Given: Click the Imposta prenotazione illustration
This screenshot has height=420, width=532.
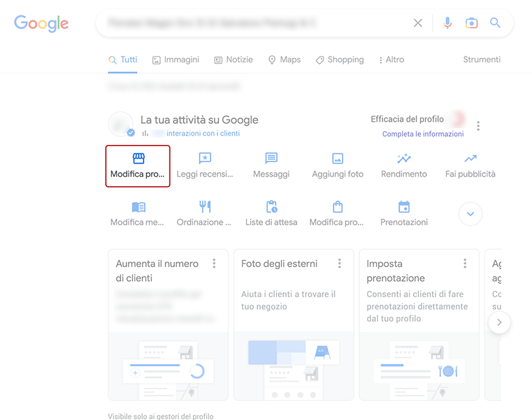Looking at the screenshot, I should tap(419, 366).
